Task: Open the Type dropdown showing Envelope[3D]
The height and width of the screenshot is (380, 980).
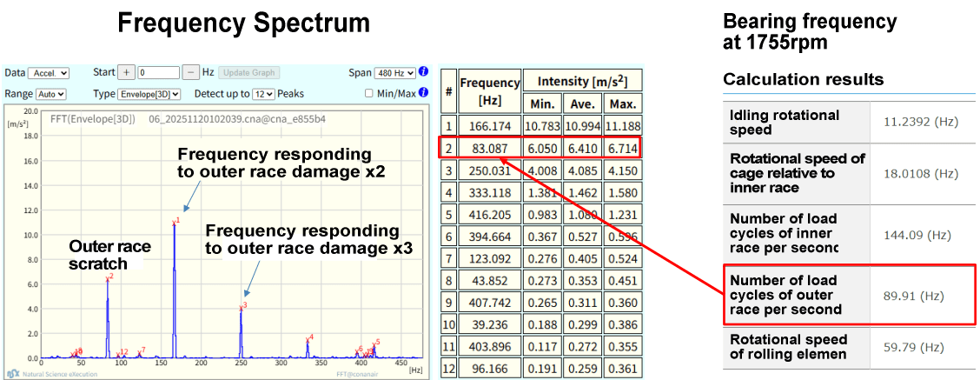Action: tap(149, 94)
